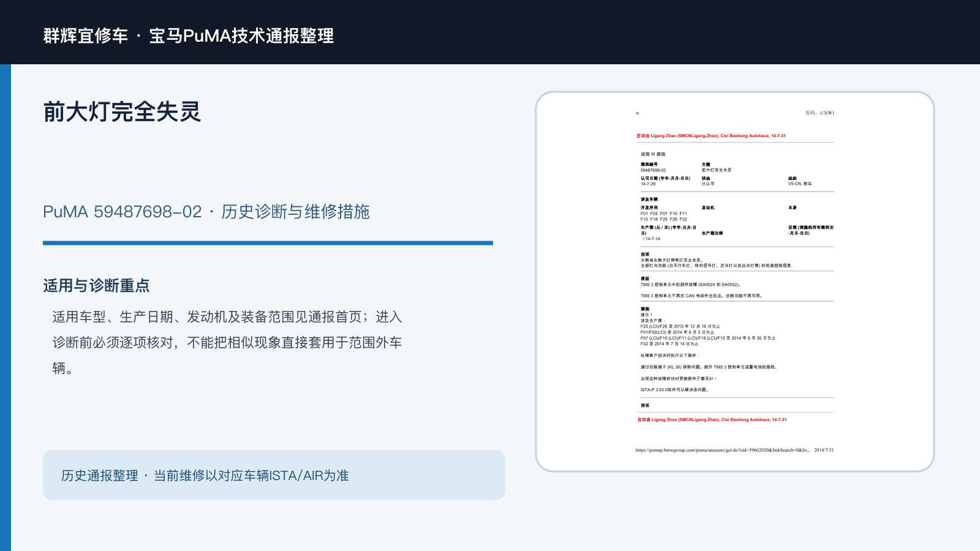This screenshot has height=551, width=980.
Task: Select the 适用与诊断重点 section heading
Action: click(96, 286)
